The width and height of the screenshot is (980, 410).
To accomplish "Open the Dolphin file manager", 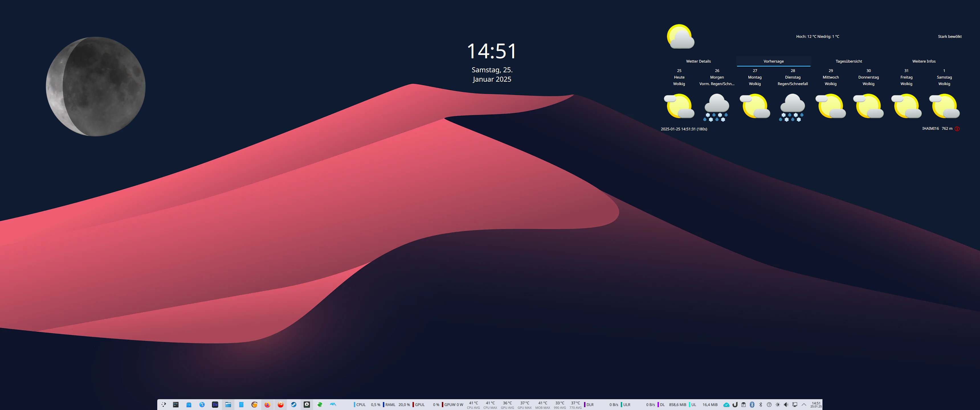I will (x=228, y=405).
